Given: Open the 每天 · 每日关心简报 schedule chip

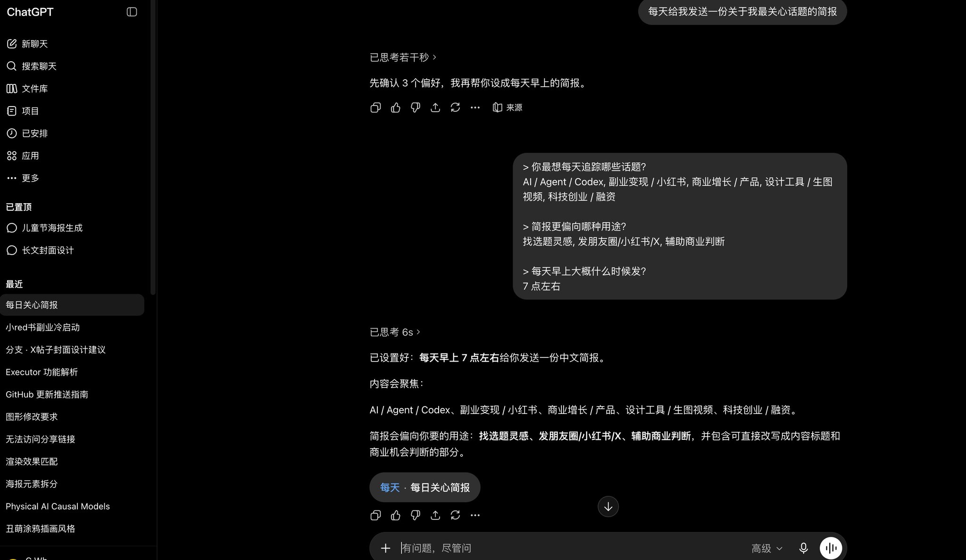Looking at the screenshot, I should tap(425, 487).
